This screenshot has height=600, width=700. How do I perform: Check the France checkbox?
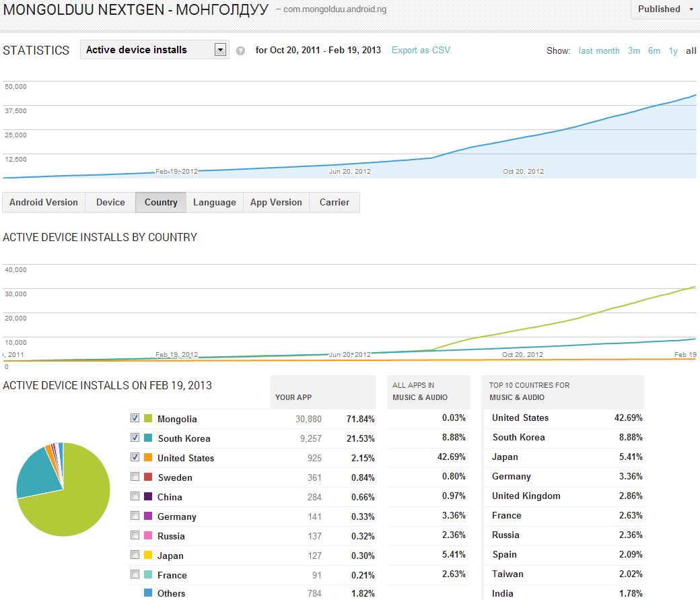coord(135,574)
